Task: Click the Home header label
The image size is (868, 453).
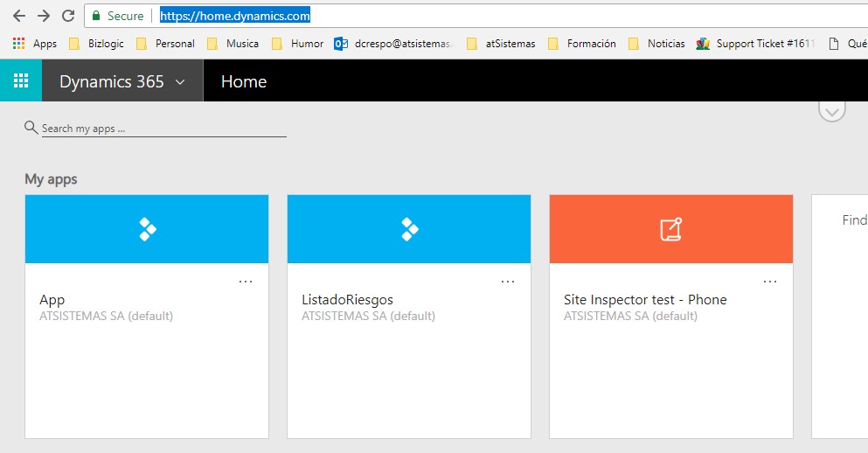Action: (x=244, y=81)
